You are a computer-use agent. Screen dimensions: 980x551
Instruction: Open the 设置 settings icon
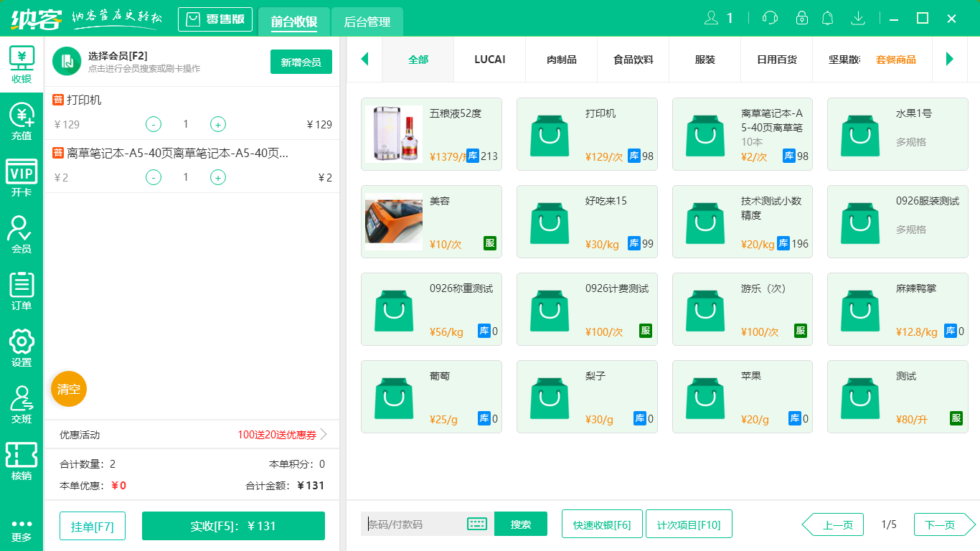[x=22, y=348]
